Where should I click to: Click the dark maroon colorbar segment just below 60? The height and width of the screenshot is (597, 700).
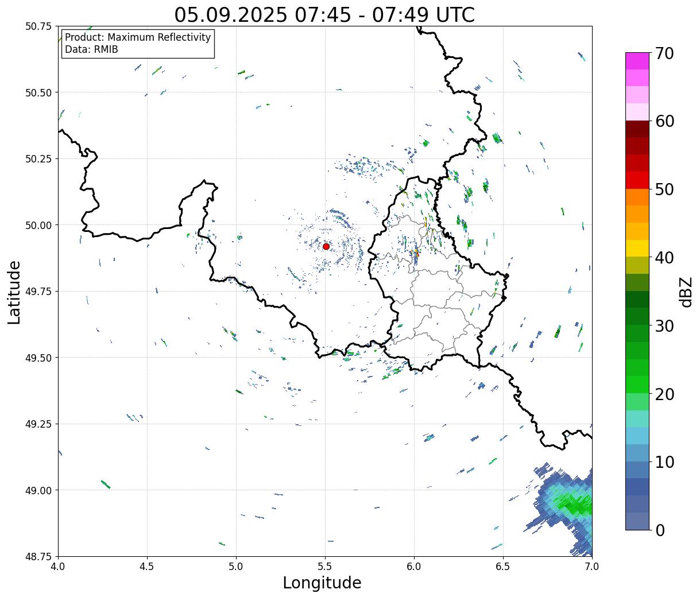(x=637, y=129)
